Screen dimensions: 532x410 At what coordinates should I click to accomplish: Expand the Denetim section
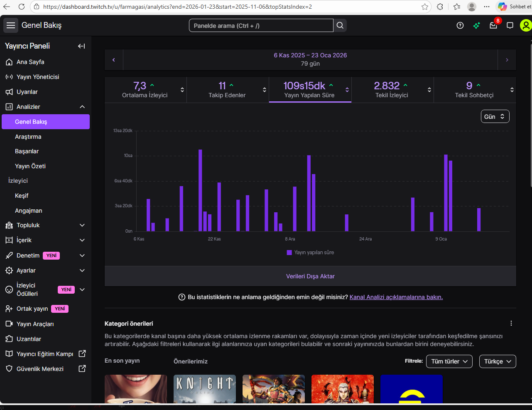tap(82, 255)
